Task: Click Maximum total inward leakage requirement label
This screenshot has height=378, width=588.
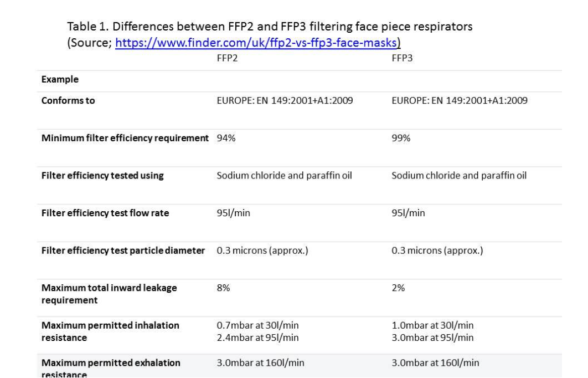Action: [x=109, y=294]
